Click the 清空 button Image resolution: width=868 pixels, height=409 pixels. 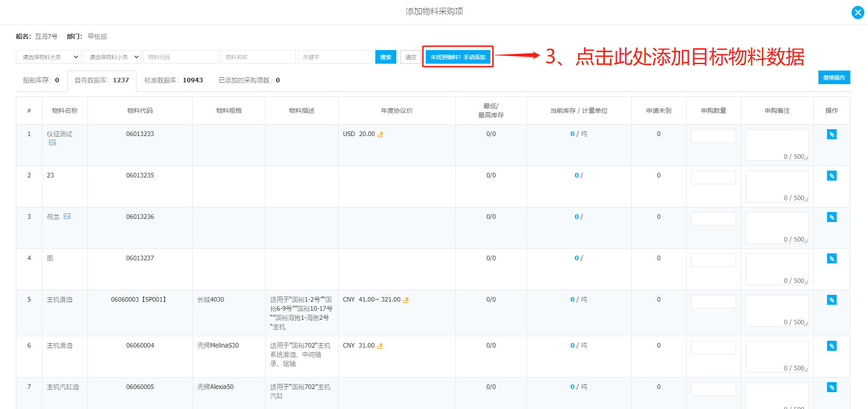tap(411, 57)
